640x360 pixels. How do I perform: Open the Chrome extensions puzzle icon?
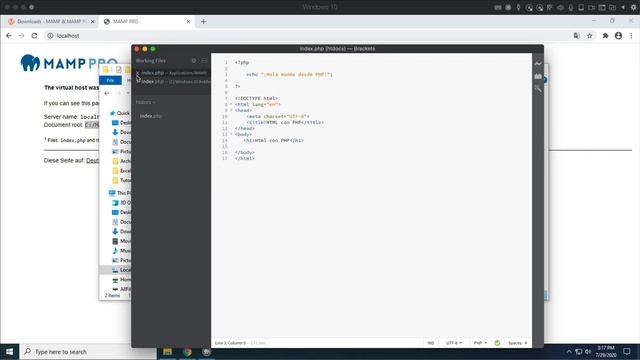605,36
